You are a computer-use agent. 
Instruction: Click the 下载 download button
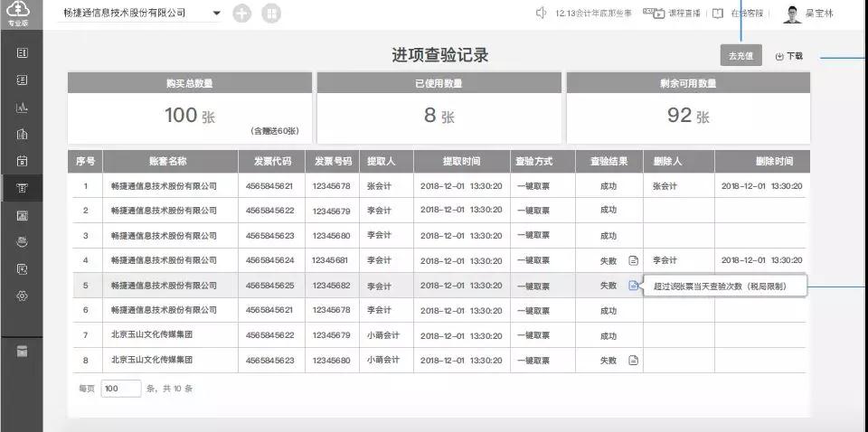(789, 56)
